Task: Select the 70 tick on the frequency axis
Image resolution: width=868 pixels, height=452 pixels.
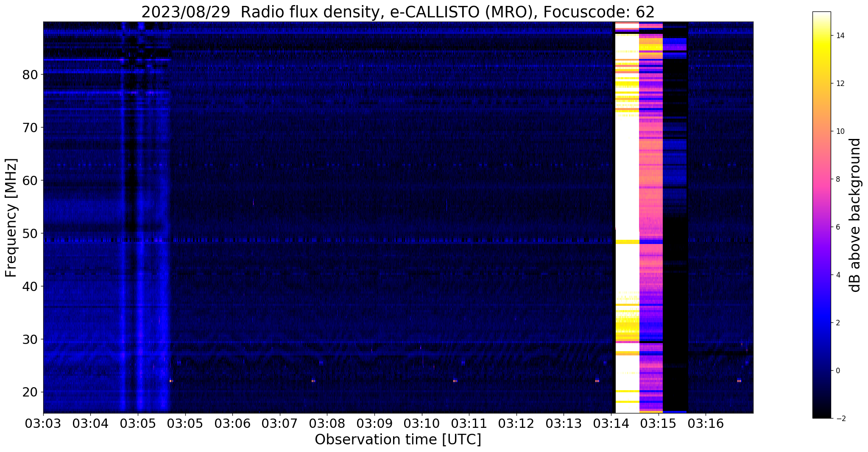Action: point(30,128)
